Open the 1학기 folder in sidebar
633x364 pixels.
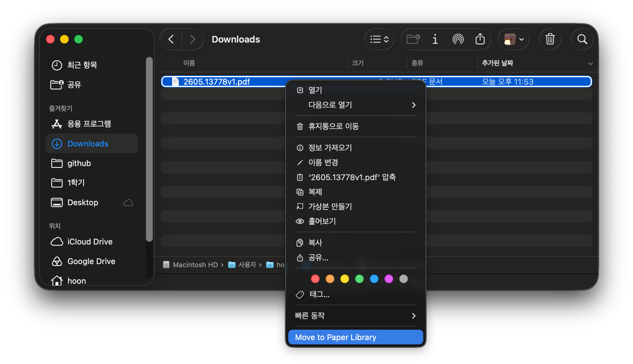click(91, 183)
